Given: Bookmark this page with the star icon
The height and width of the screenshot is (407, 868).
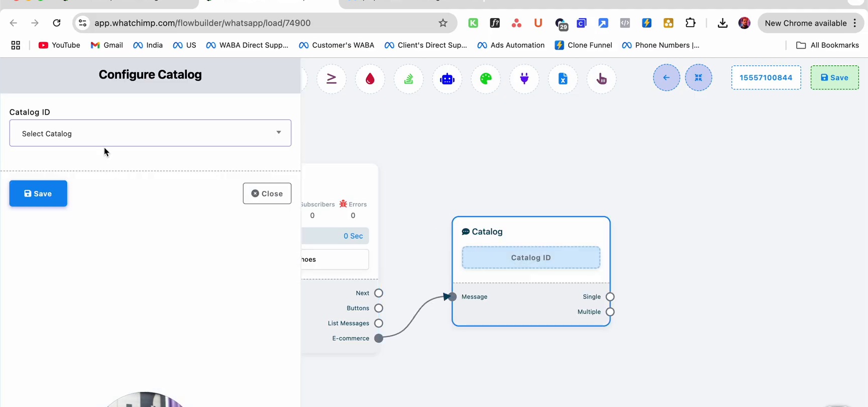Looking at the screenshot, I should tap(443, 23).
